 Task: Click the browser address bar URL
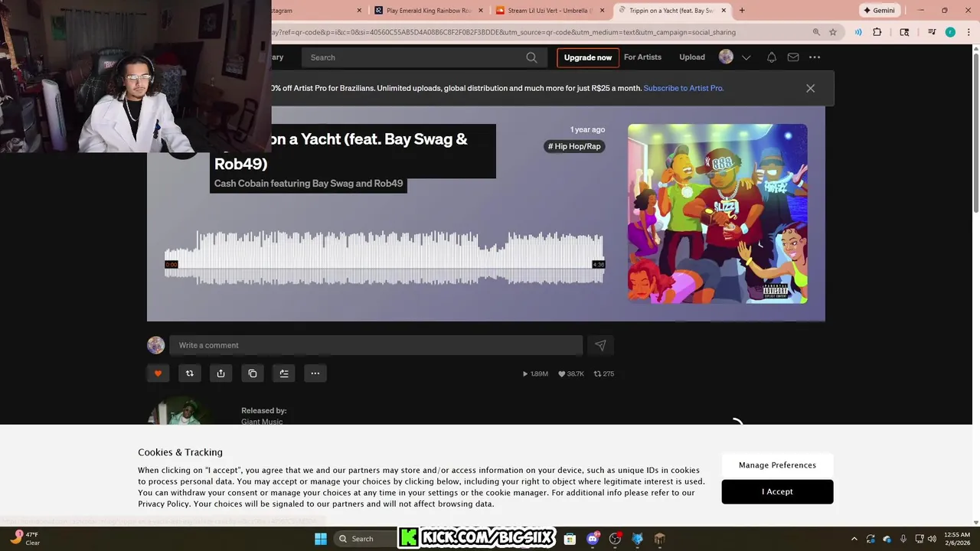505,32
